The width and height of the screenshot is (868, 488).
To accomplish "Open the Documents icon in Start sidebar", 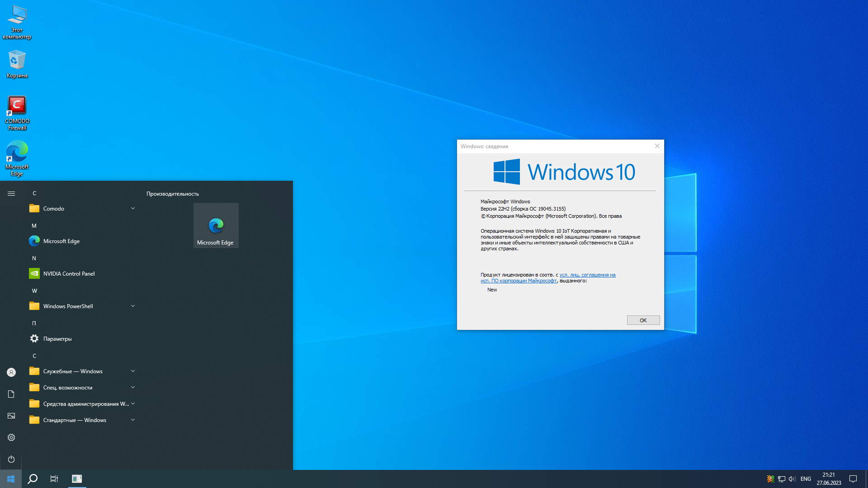I will 11,394.
